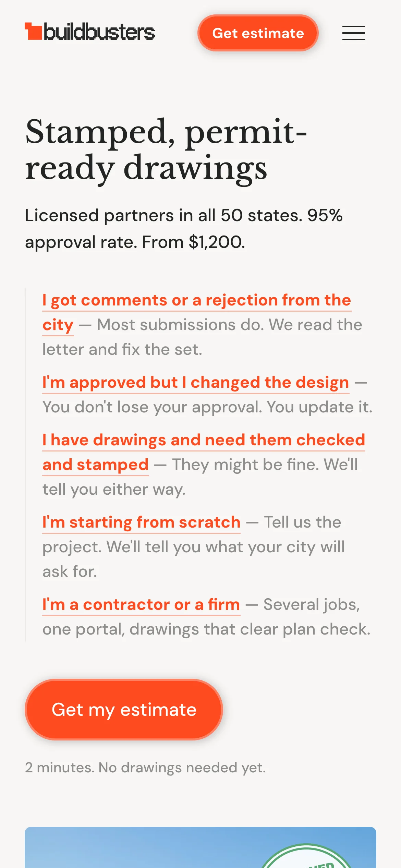Open the hamburger navigation menu
Image resolution: width=401 pixels, height=868 pixels.
353,33
